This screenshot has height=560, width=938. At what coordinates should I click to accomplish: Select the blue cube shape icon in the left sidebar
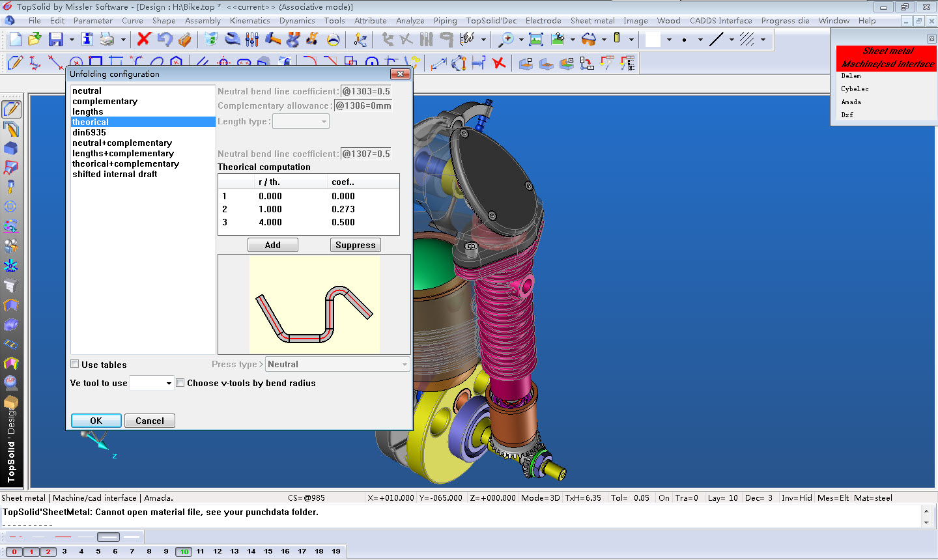click(11, 148)
